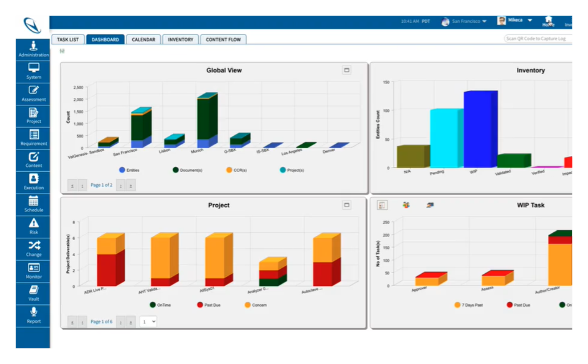Toggle the Past Due series in Project legend
This screenshot has height=364, width=588.
(200, 305)
